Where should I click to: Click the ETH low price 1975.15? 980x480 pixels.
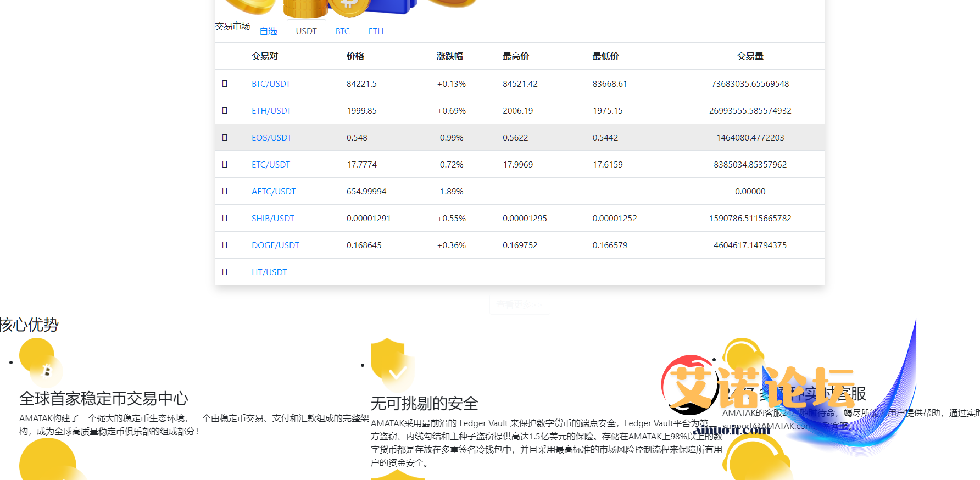[x=608, y=111]
